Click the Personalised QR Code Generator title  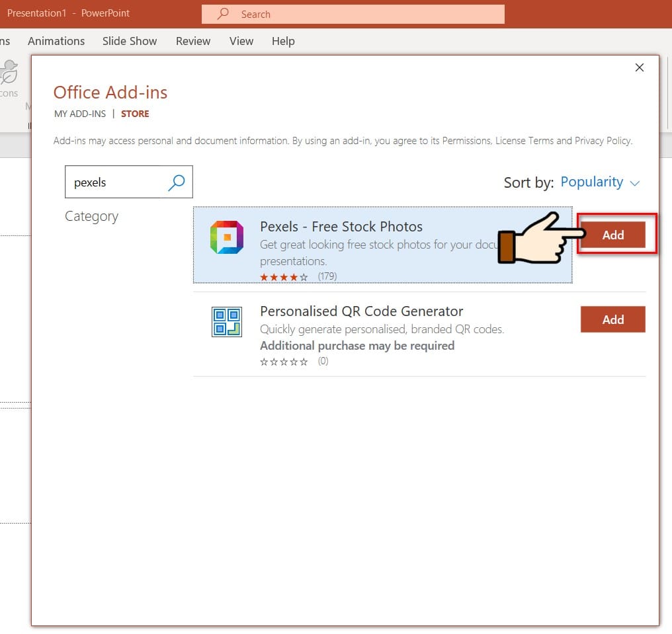(361, 311)
